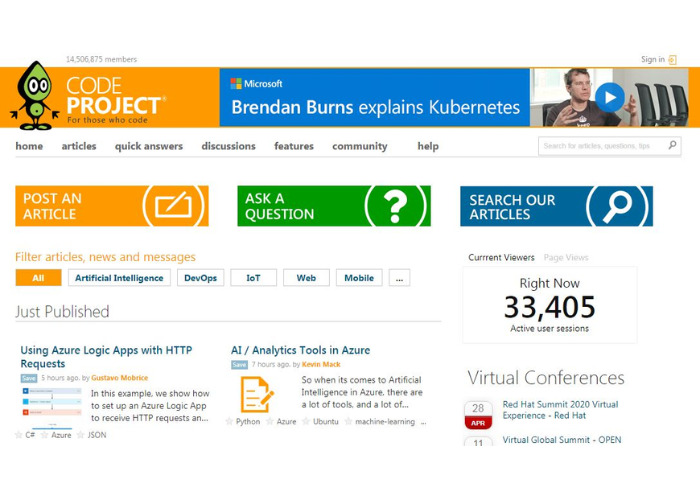
Task: Click the Microsoft logo in banner ad
Action: [236, 84]
